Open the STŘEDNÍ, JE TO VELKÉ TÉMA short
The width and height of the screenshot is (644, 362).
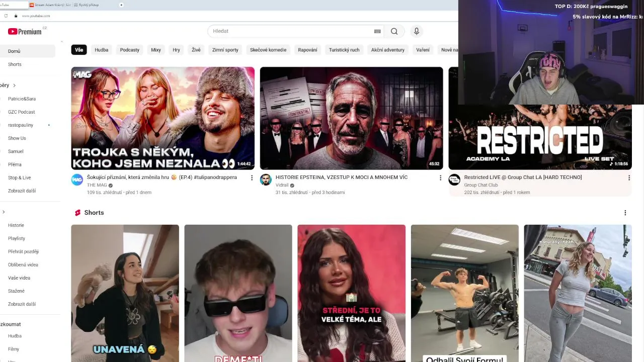pos(351,293)
